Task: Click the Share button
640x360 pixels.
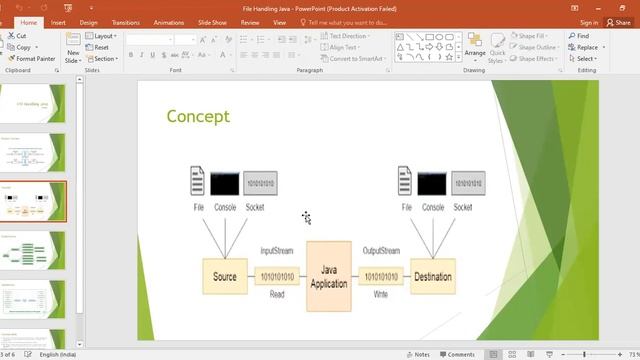Action: (618, 22)
